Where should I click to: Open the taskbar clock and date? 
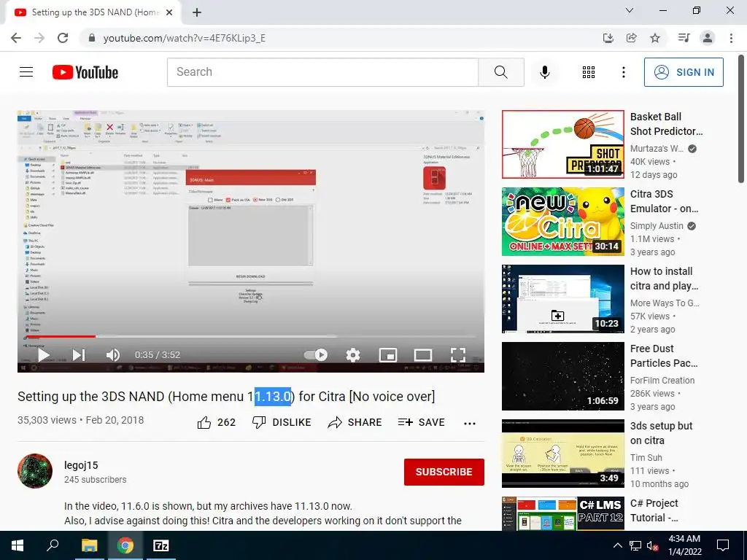(x=684, y=545)
